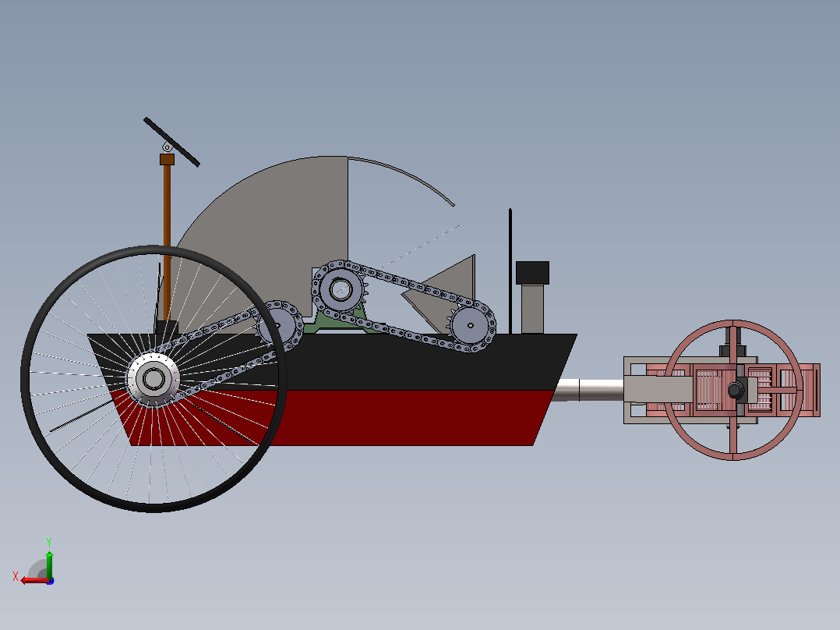Click the blue Z axis dot of the triad
Viewport: 840px width, 630px height.
51,581
